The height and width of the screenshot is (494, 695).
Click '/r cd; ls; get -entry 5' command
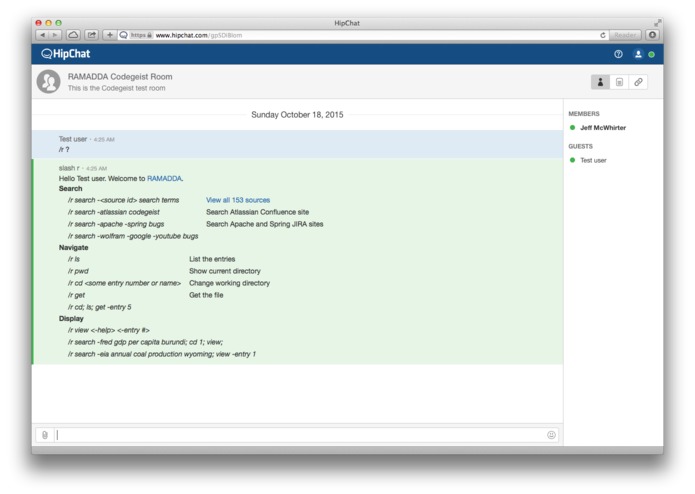(100, 307)
